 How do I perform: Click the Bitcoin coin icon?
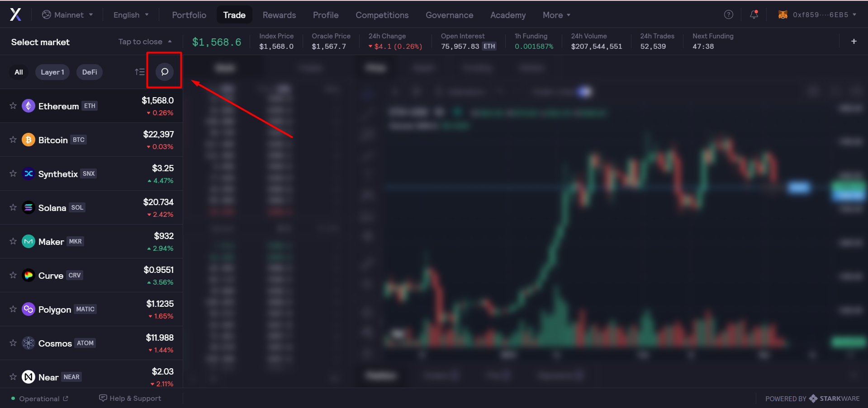pos(28,140)
